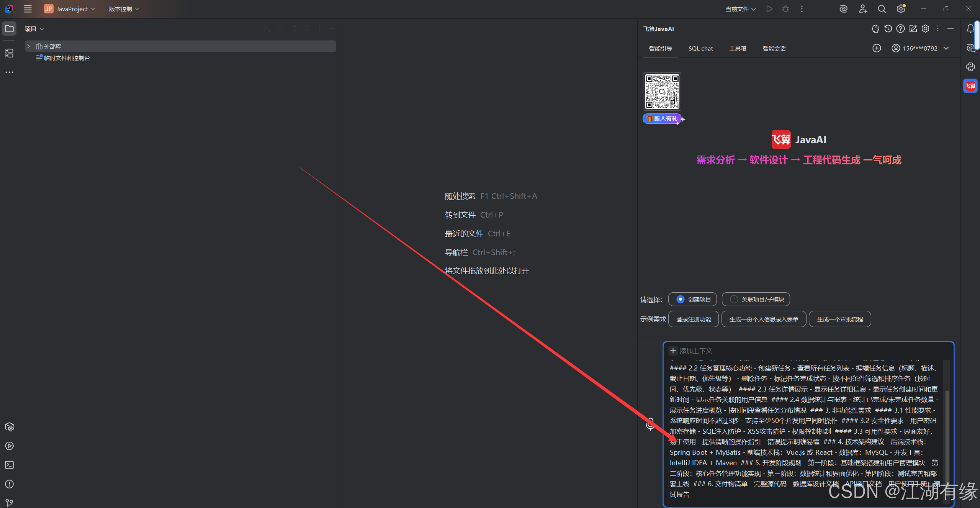This screenshot has width=980, height=508.
Task: Toggle the 飞算 JavaAI sidebar icon
Action: 970,86
